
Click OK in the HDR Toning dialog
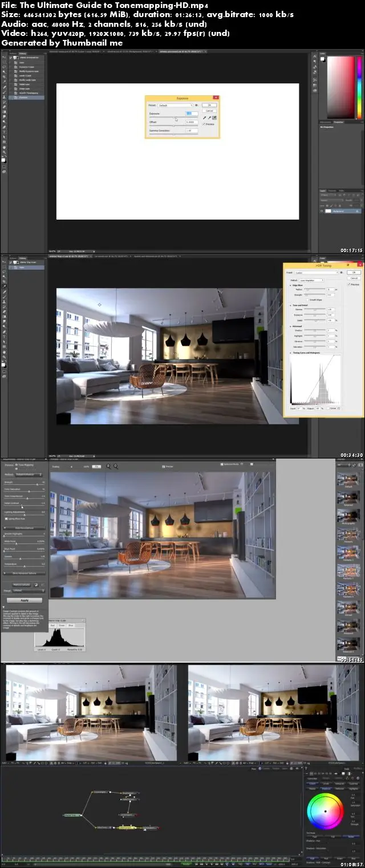(354, 273)
